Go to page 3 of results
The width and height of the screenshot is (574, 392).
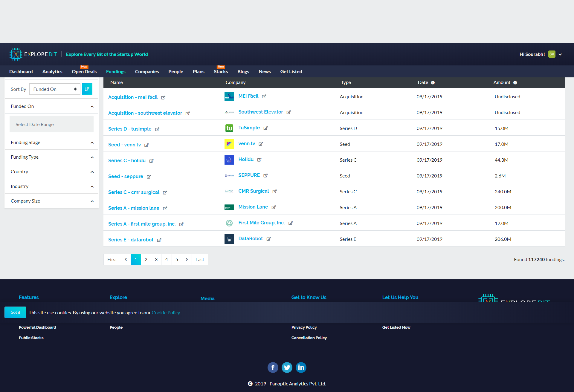pyautogui.click(x=156, y=259)
